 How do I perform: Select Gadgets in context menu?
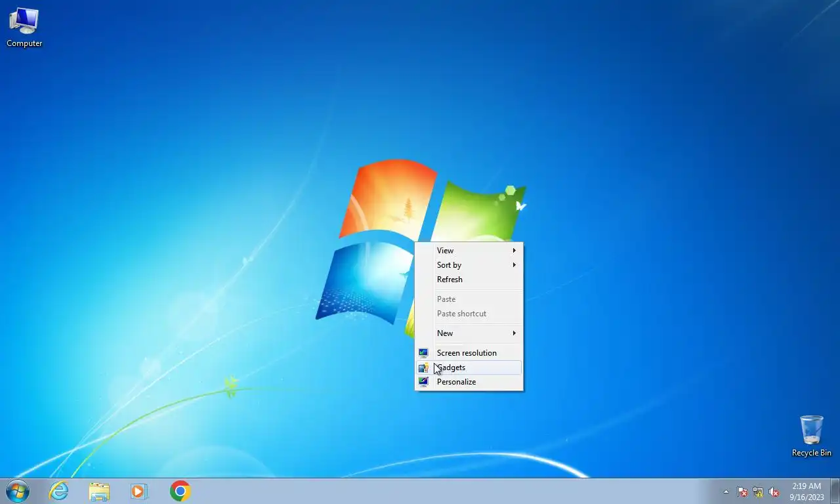[469, 367]
